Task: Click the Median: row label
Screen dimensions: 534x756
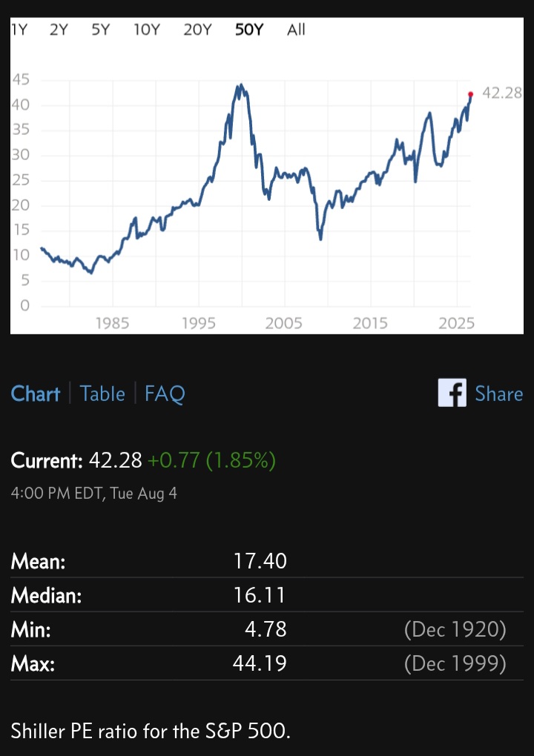Action: point(46,595)
